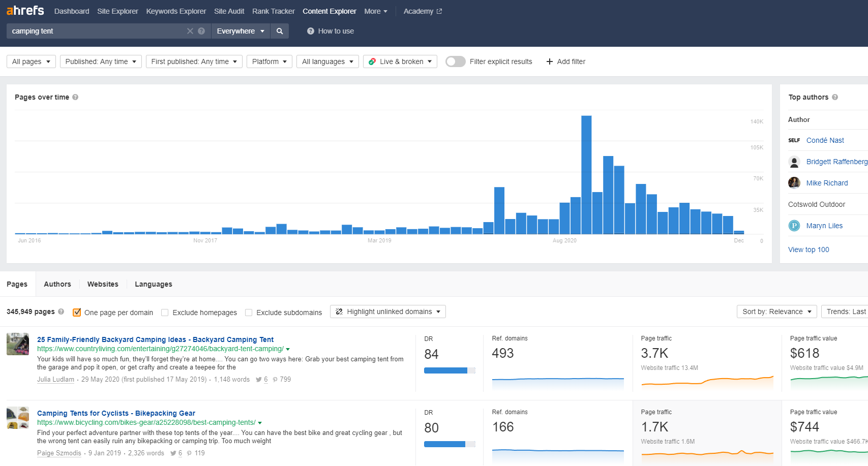
Task: Open Twitter shares count for Bicycling result
Action: [x=176, y=453]
